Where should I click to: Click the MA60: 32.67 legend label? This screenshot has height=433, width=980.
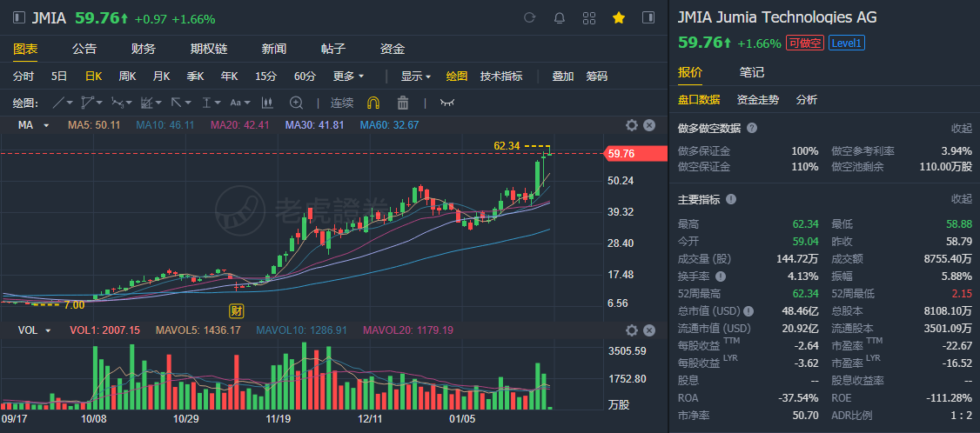pos(389,125)
